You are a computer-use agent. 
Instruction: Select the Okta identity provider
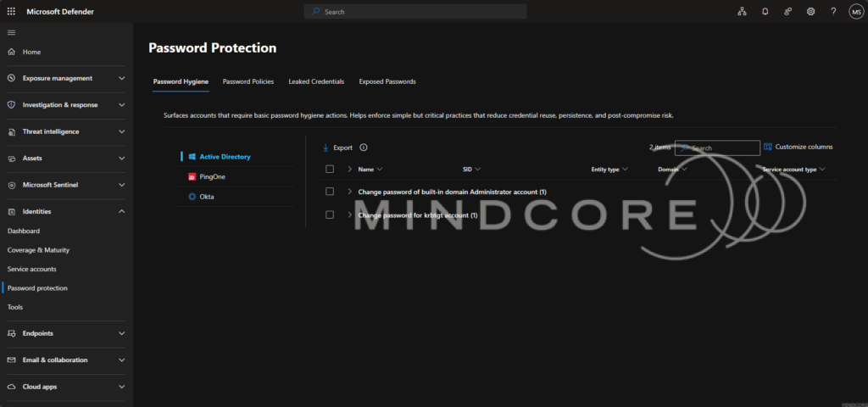tap(207, 197)
